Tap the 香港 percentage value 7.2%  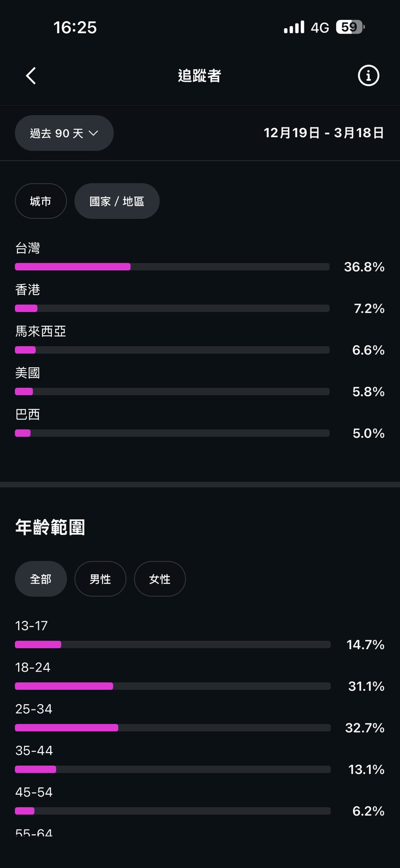point(367,308)
